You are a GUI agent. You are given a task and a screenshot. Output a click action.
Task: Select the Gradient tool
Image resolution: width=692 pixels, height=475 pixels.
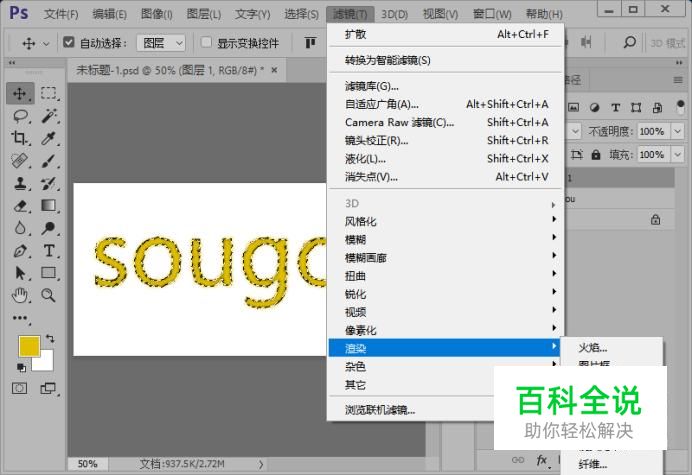point(49,206)
